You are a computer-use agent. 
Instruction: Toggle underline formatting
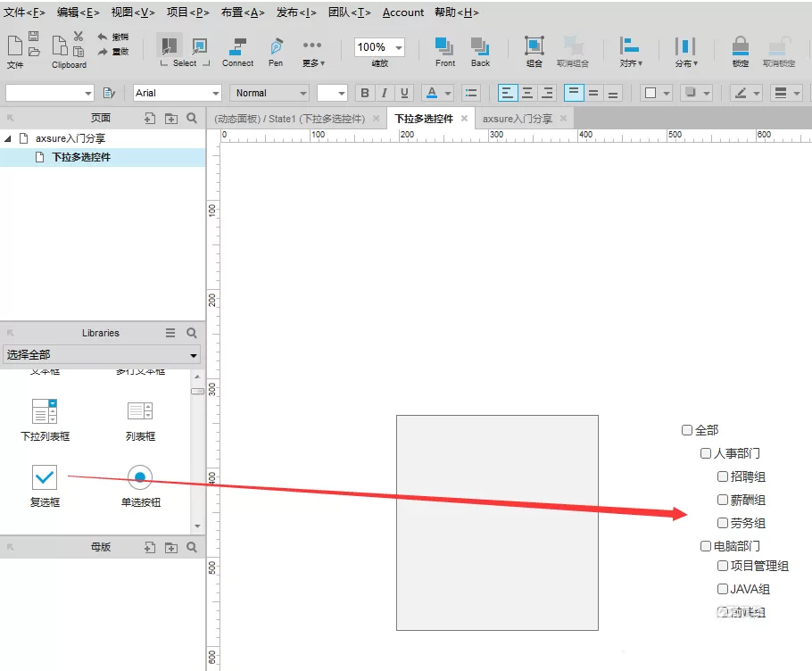pos(404,93)
